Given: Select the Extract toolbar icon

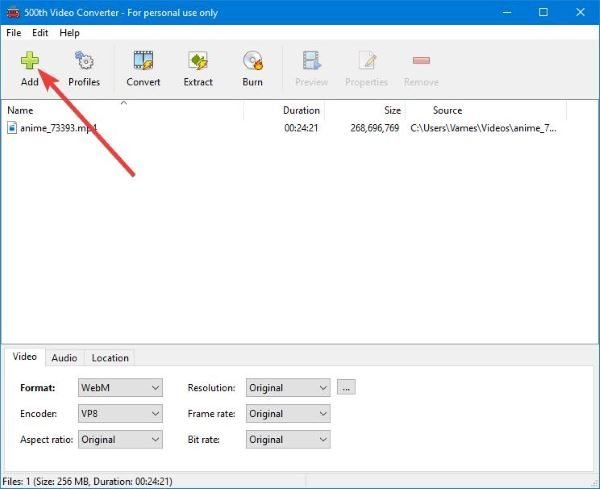Looking at the screenshot, I should (x=198, y=61).
